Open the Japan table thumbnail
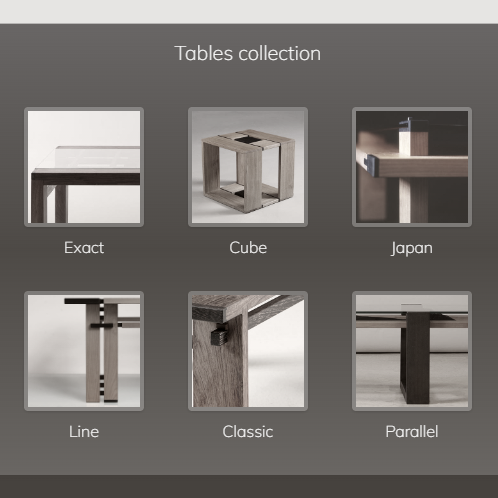 412,167
